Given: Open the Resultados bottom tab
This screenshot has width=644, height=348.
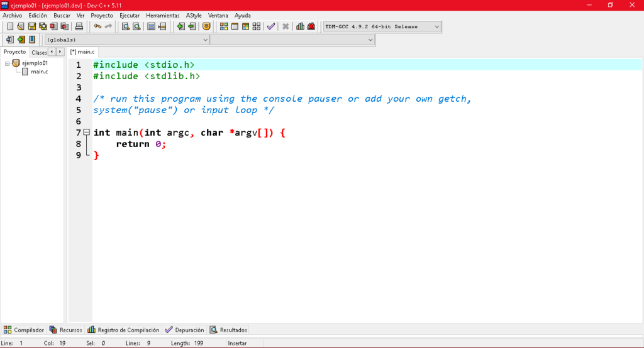Looking at the screenshot, I should (x=228, y=330).
